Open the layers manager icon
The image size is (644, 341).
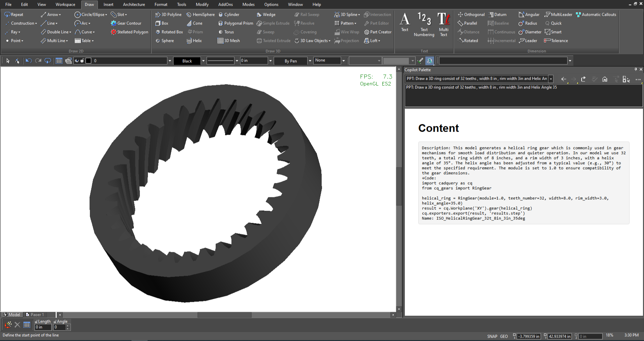coord(68,61)
